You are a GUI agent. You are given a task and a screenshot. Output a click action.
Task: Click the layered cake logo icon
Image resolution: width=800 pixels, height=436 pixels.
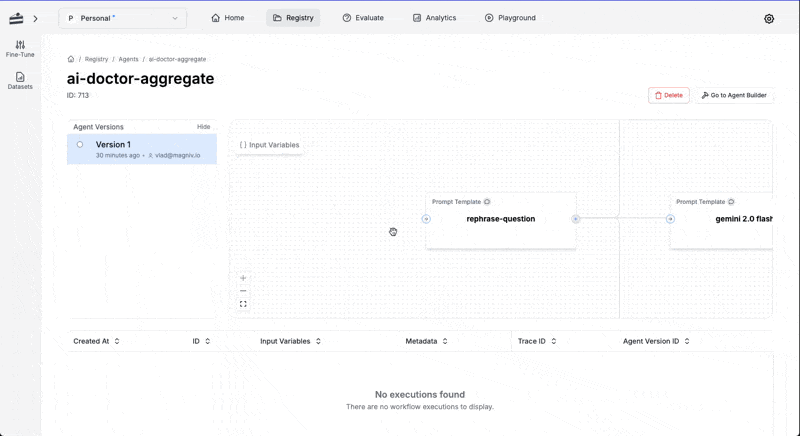pos(16,18)
